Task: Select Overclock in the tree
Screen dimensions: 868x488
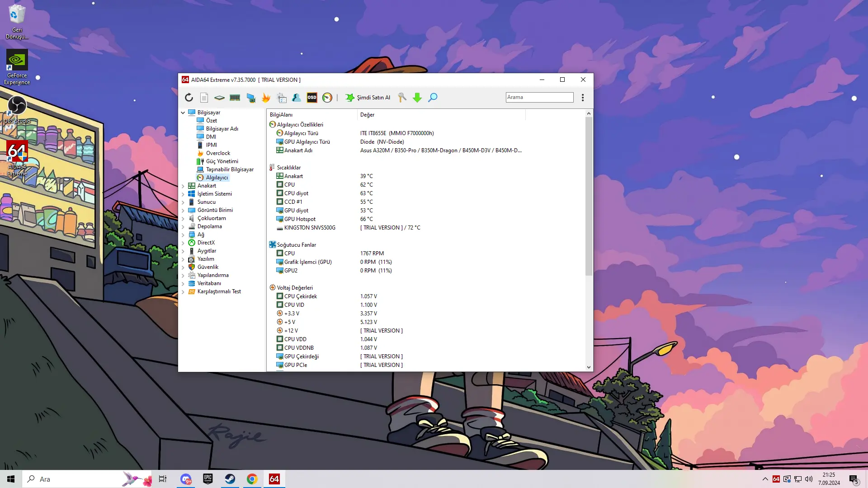Action: (218, 153)
